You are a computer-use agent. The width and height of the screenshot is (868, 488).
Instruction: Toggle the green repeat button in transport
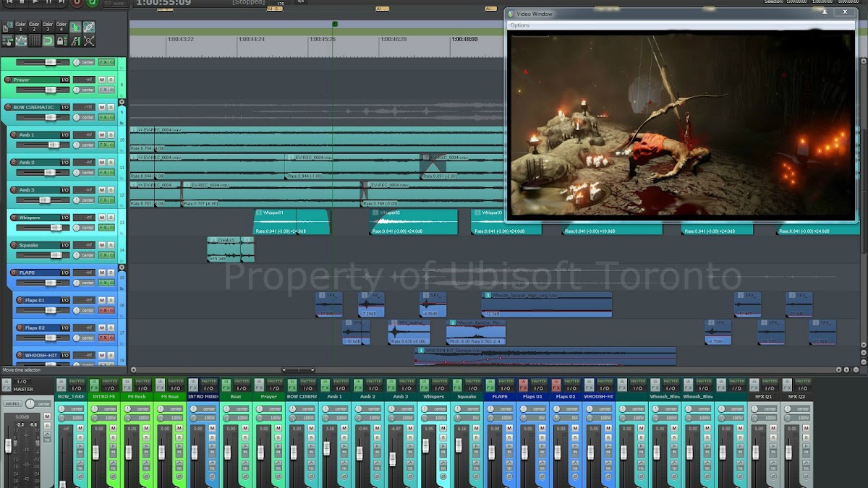click(93, 2)
